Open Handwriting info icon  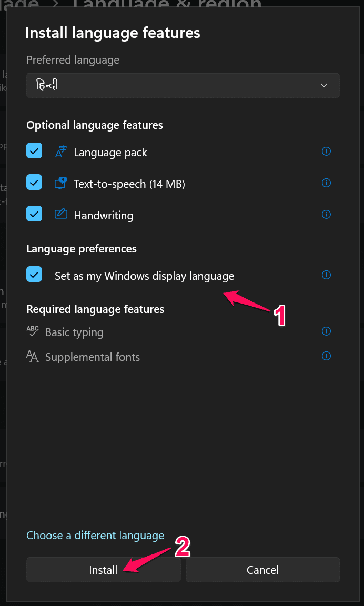click(326, 215)
